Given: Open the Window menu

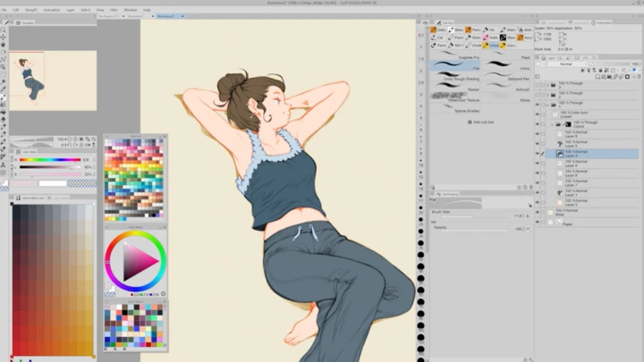Looking at the screenshot, I should [131, 10].
